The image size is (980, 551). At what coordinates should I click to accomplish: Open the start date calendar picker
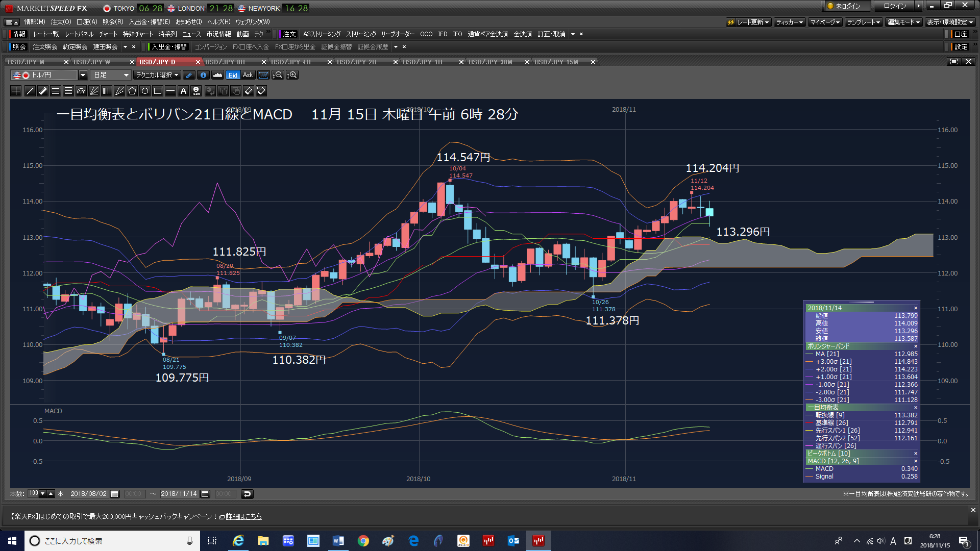(115, 494)
